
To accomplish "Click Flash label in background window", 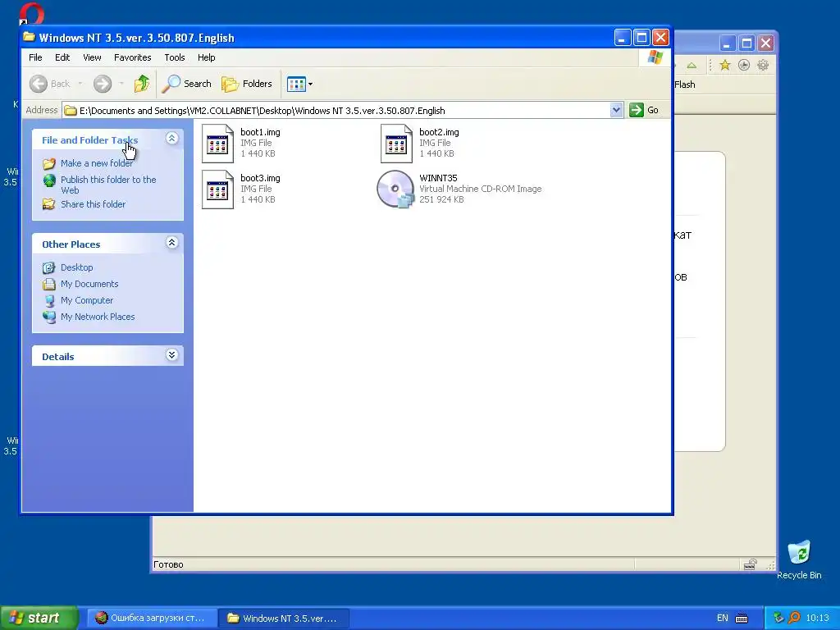I will (685, 84).
